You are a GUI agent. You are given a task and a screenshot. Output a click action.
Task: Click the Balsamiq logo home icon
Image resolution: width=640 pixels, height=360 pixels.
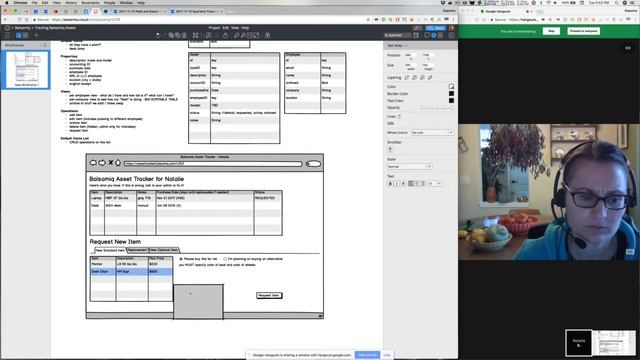[7, 28]
